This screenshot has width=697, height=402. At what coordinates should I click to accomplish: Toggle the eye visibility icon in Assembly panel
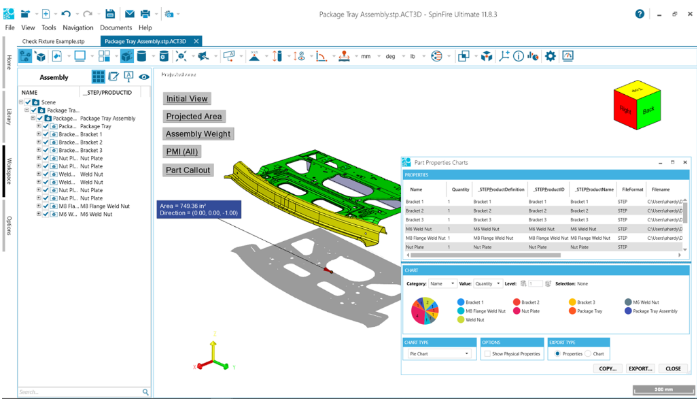coord(144,76)
